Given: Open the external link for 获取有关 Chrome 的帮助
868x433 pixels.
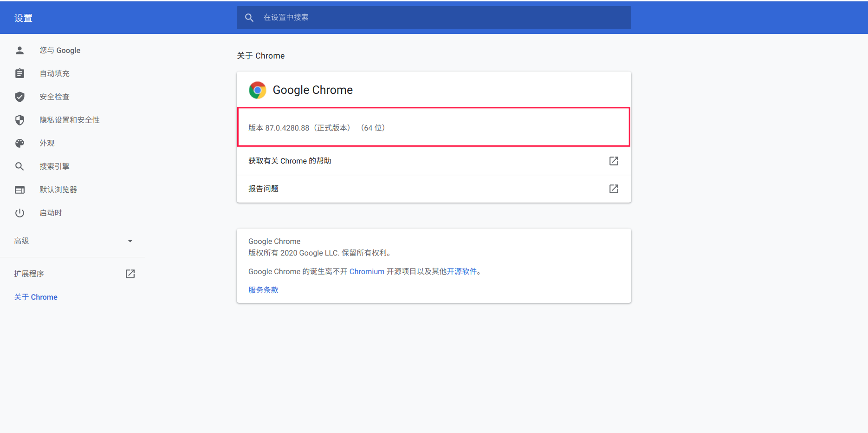Looking at the screenshot, I should (614, 161).
